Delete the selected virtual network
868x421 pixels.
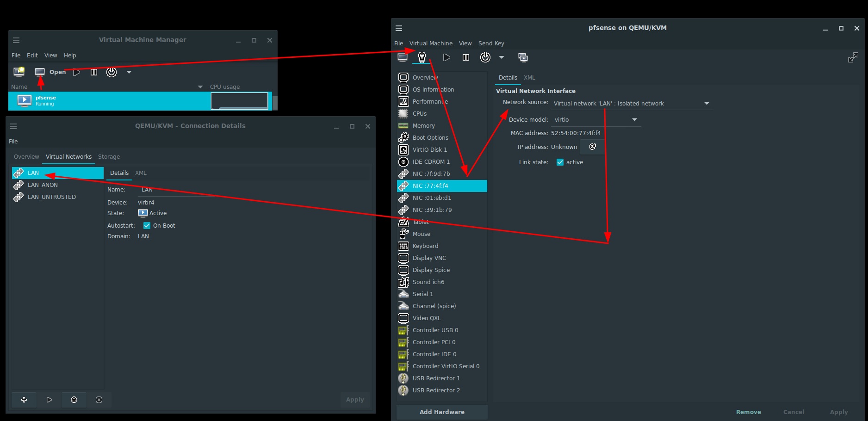tap(99, 400)
